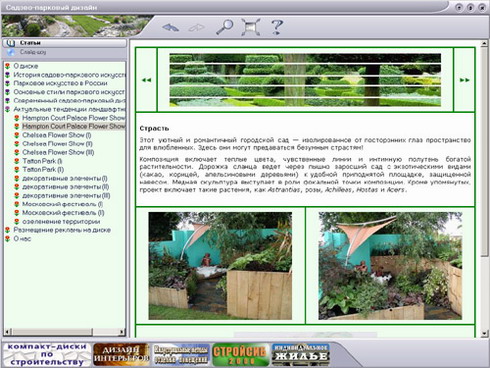Click tree panel scroll-left arrow
Image resolution: width=490 pixels, height=368 pixels.
point(7,332)
